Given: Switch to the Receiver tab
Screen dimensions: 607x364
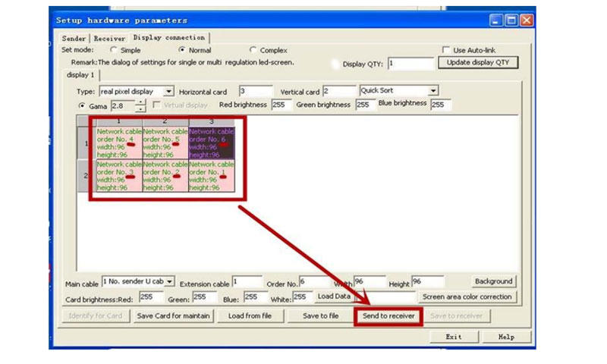Looking at the screenshot, I should pos(109,38).
